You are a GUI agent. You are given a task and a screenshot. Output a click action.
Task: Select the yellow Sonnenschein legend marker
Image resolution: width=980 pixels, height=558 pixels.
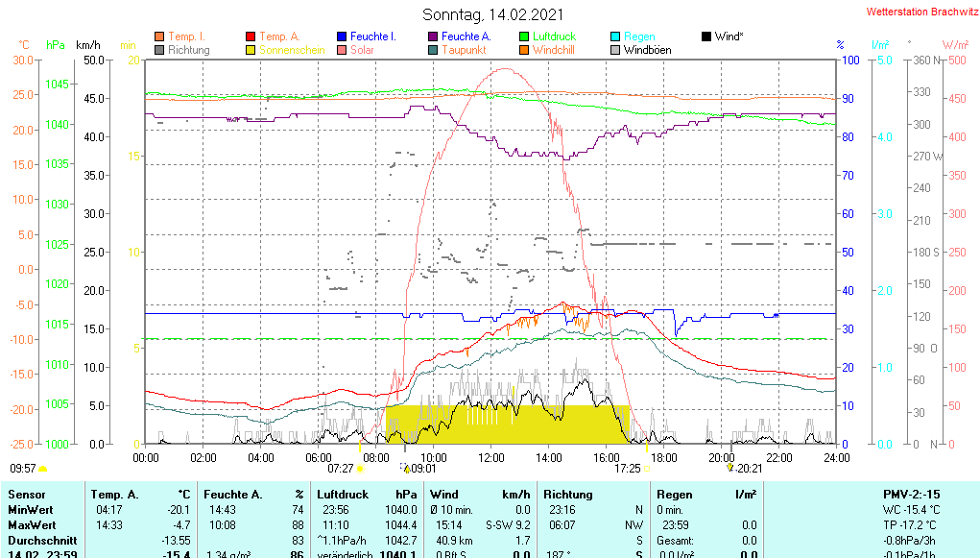(x=251, y=50)
